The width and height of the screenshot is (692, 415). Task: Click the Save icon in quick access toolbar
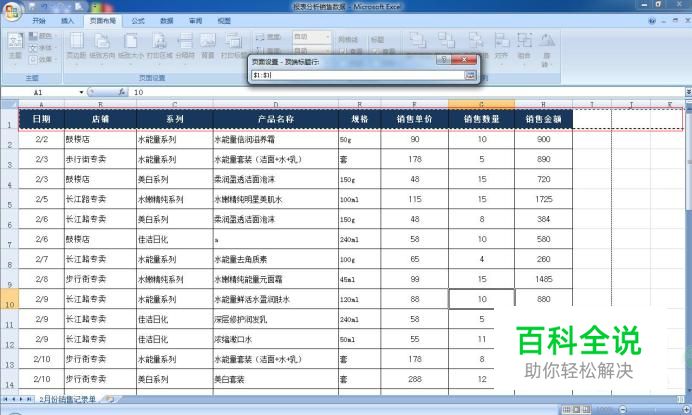pyautogui.click(x=32, y=6)
